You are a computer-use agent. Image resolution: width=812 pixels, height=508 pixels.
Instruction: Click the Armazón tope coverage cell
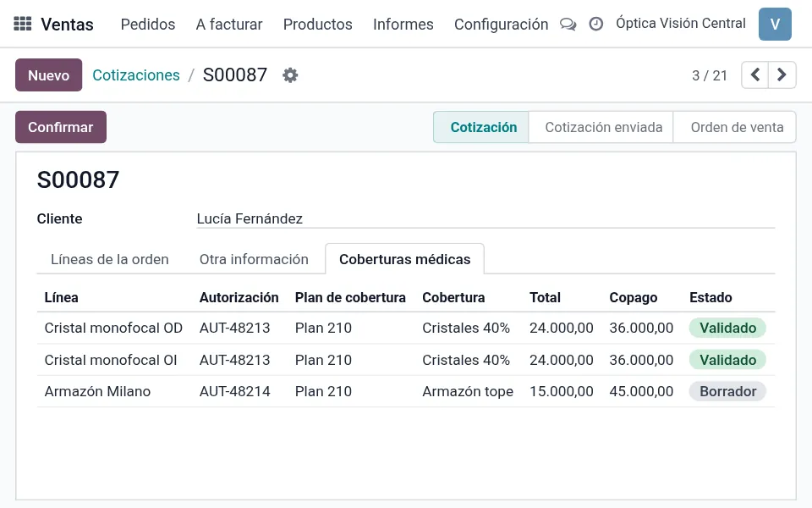pos(468,391)
